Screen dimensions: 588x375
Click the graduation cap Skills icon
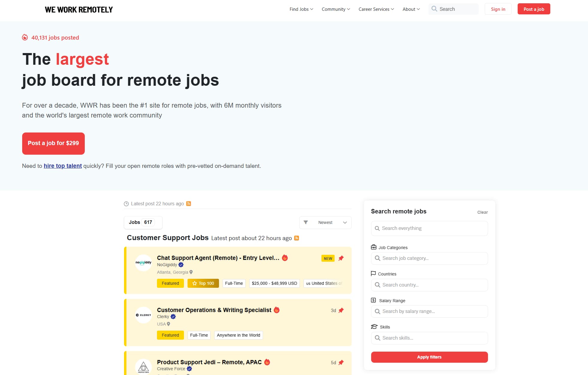[374, 326]
